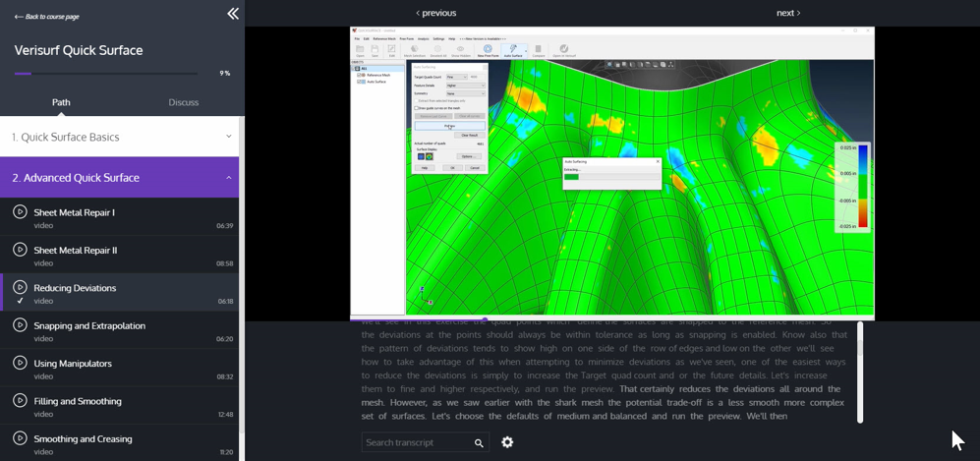Click the lesson list sidebar scrollbar
This screenshot has width=980, height=461.
(x=242, y=275)
